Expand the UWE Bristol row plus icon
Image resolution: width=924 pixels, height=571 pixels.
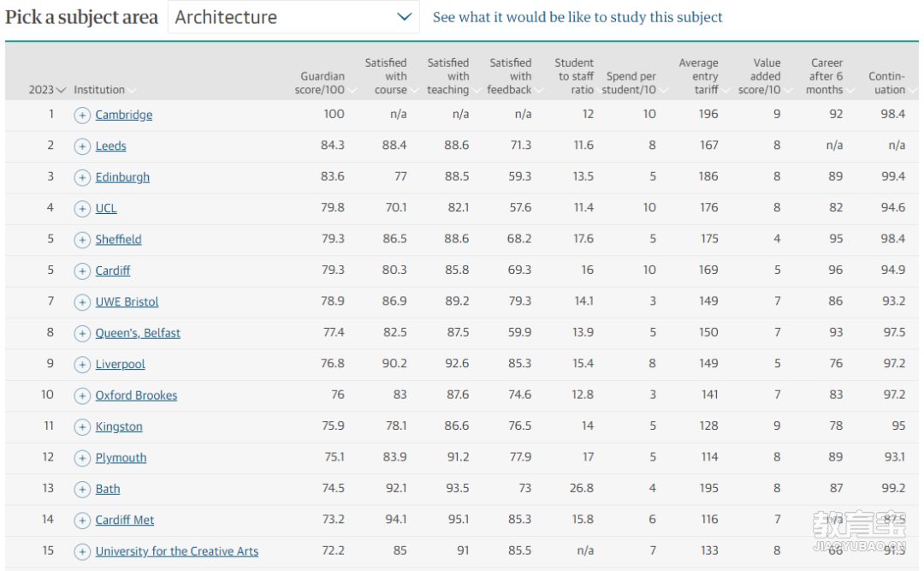[82, 302]
